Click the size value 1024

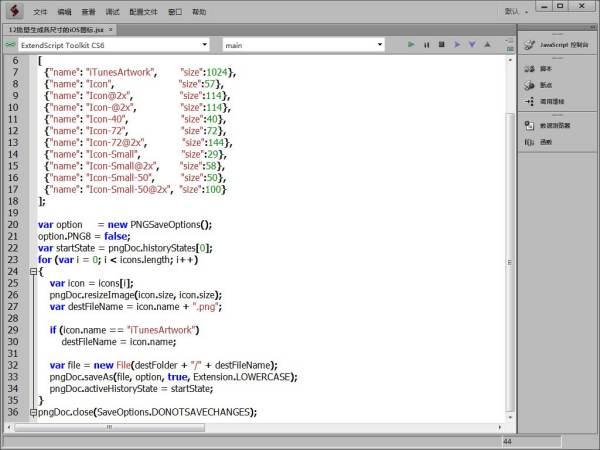217,72
